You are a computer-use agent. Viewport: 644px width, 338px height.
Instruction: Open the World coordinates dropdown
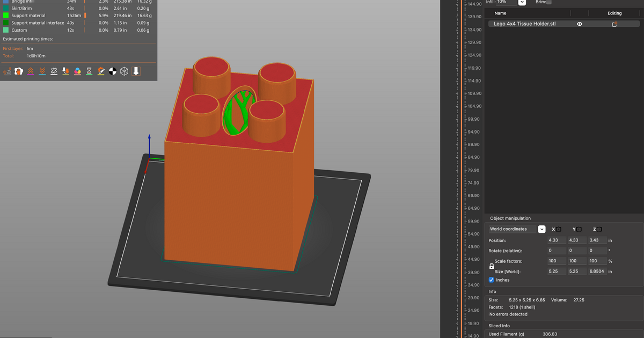click(541, 229)
